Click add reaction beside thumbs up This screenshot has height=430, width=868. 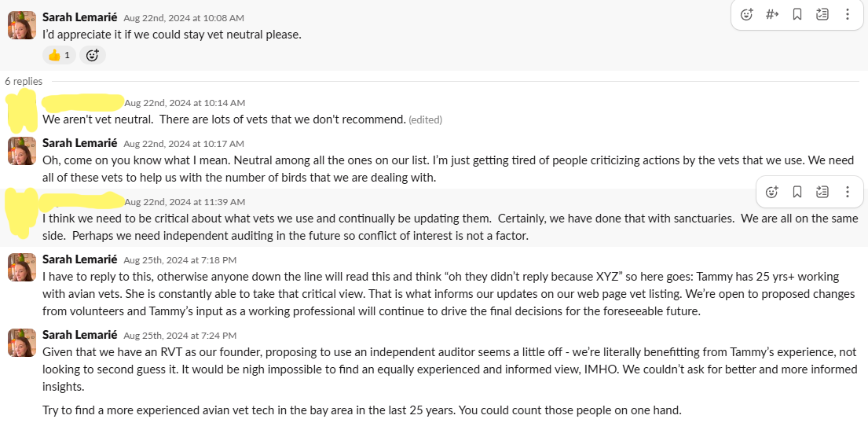[92, 55]
